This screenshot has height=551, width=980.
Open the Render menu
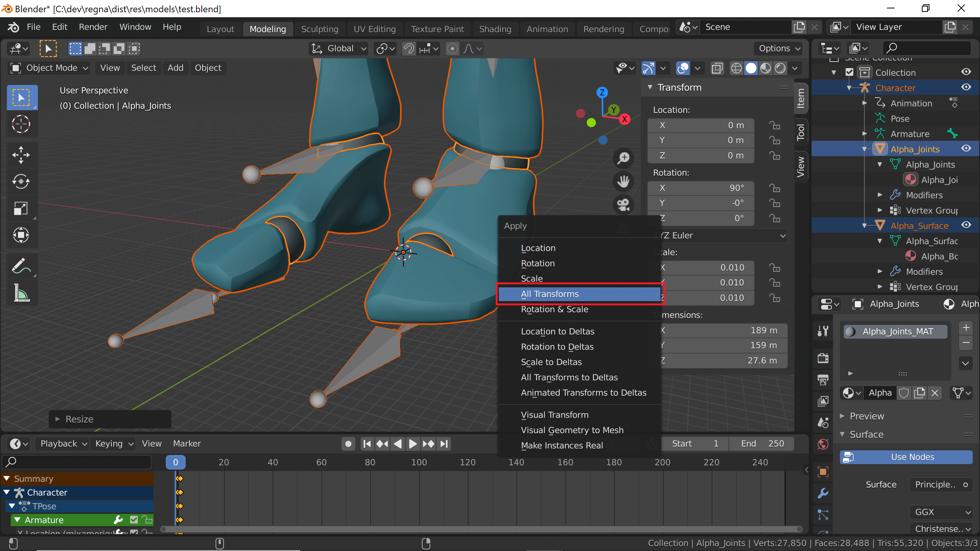(x=93, y=27)
